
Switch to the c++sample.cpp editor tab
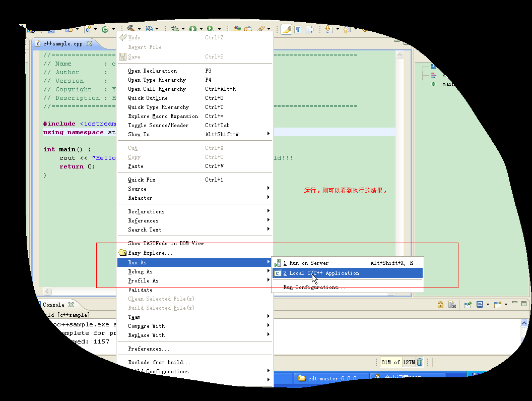[63, 43]
